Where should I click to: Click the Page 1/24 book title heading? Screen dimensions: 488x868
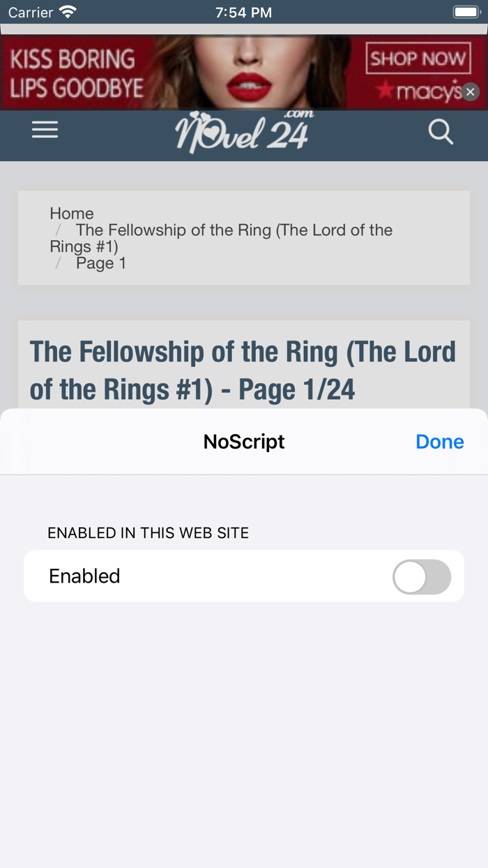[243, 371]
